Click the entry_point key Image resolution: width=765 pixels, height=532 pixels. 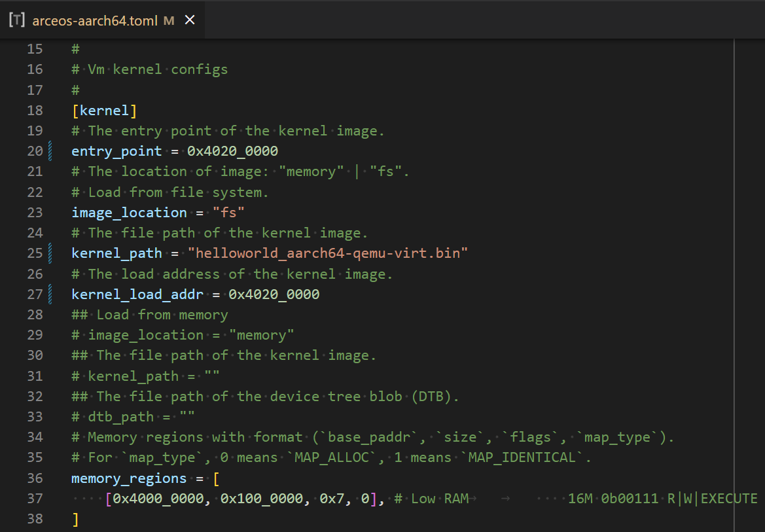click(x=116, y=151)
